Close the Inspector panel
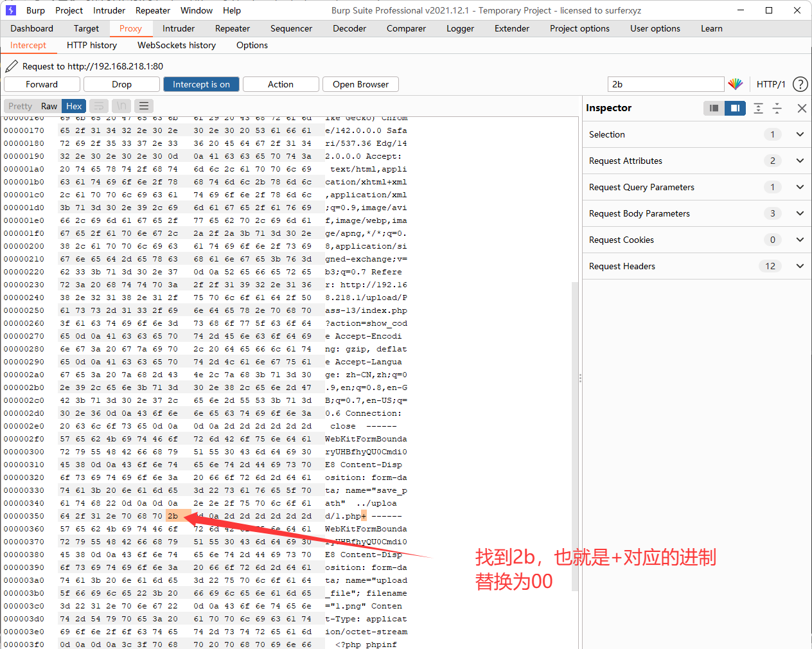This screenshot has width=812, height=649. [x=802, y=108]
